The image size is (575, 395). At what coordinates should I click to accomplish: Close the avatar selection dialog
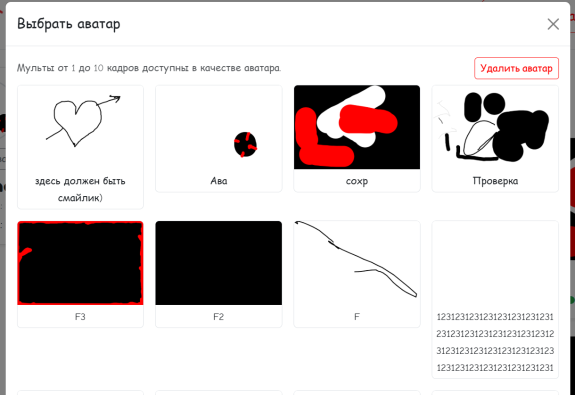click(553, 24)
